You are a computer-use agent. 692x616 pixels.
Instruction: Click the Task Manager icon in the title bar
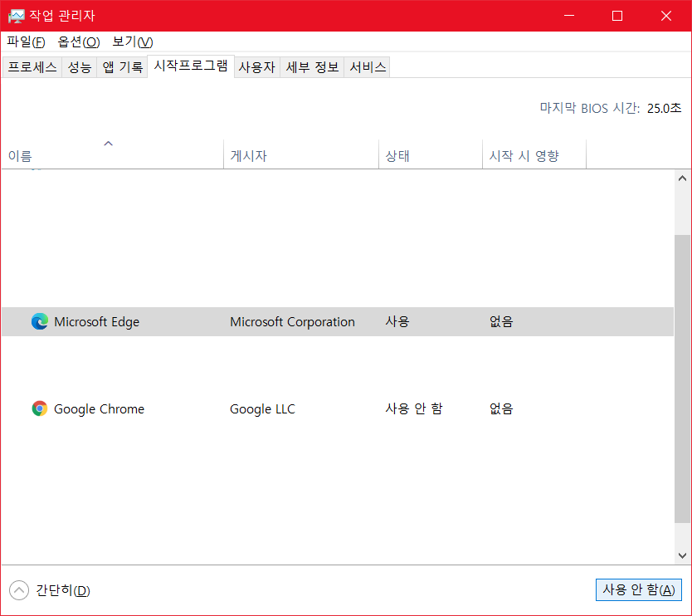point(17,16)
